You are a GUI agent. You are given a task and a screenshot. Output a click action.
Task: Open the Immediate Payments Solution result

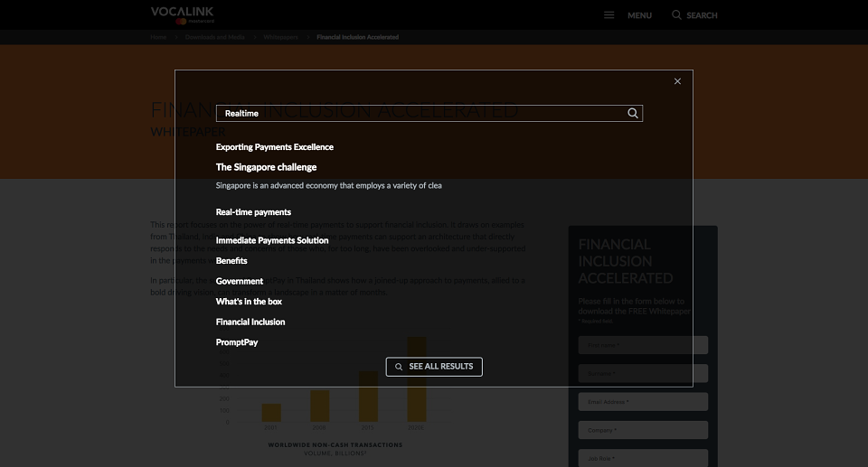(272, 240)
